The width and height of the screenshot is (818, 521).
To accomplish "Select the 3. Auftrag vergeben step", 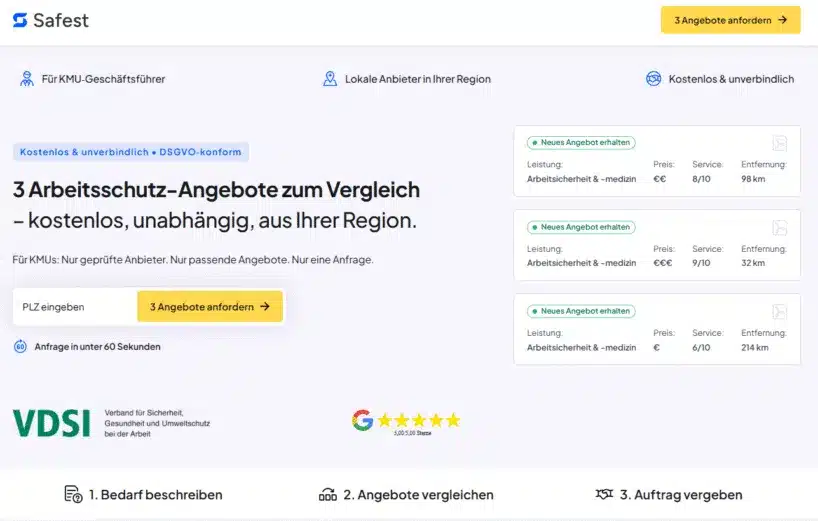I will pyautogui.click(x=680, y=494).
